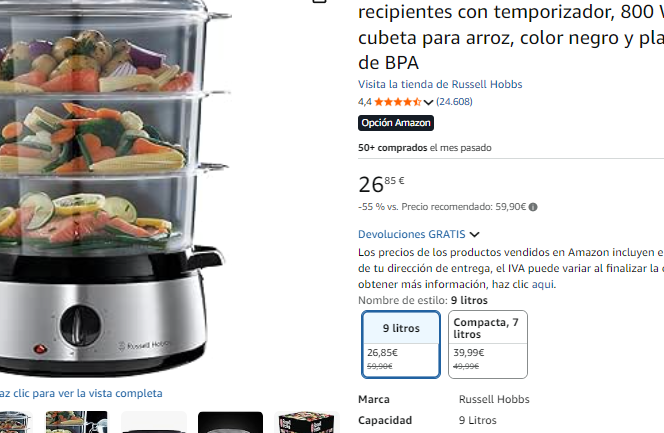
Task: Select the product box packaging thumbnail
Action: click(x=307, y=422)
